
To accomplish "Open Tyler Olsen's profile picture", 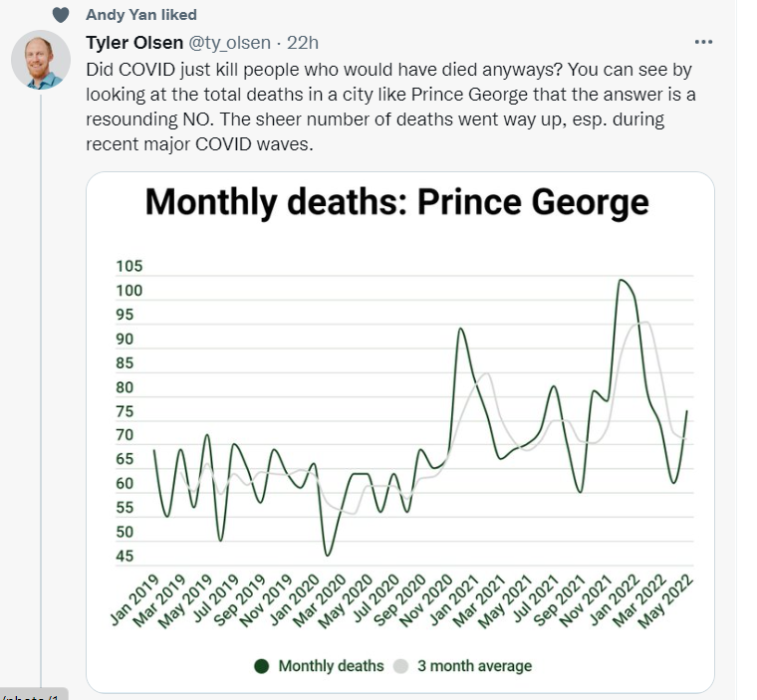I will click(41, 60).
